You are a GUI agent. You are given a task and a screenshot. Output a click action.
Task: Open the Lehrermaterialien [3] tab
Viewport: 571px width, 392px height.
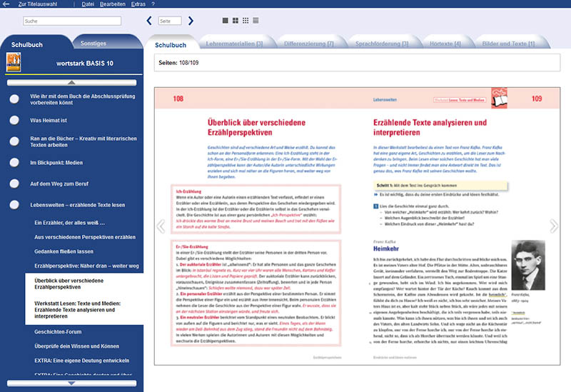[x=234, y=44]
